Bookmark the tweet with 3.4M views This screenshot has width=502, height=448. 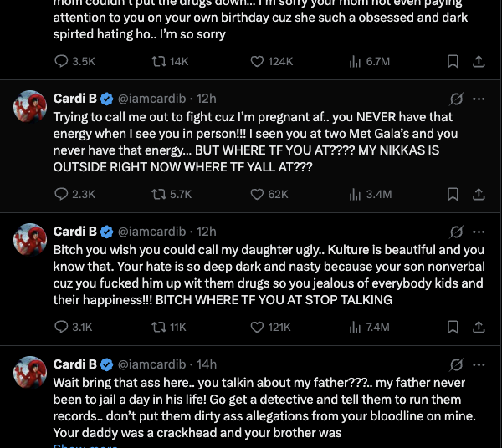[453, 195]
